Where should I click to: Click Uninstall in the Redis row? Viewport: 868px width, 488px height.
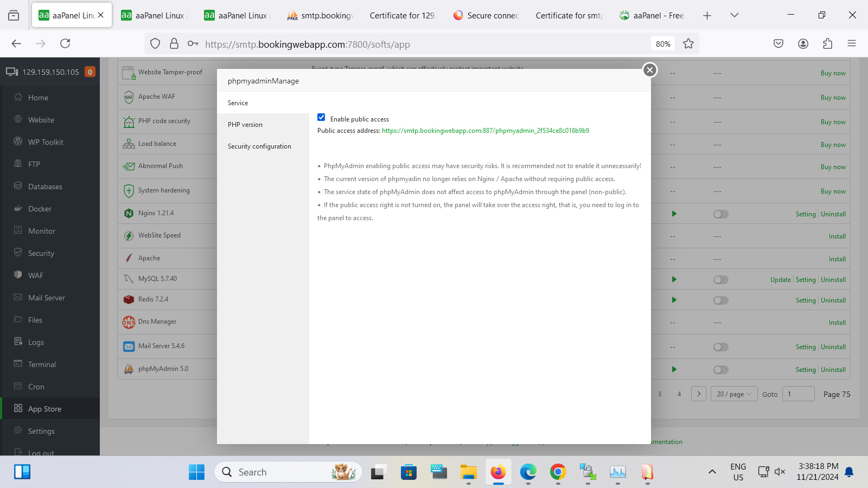coord(833,300)
